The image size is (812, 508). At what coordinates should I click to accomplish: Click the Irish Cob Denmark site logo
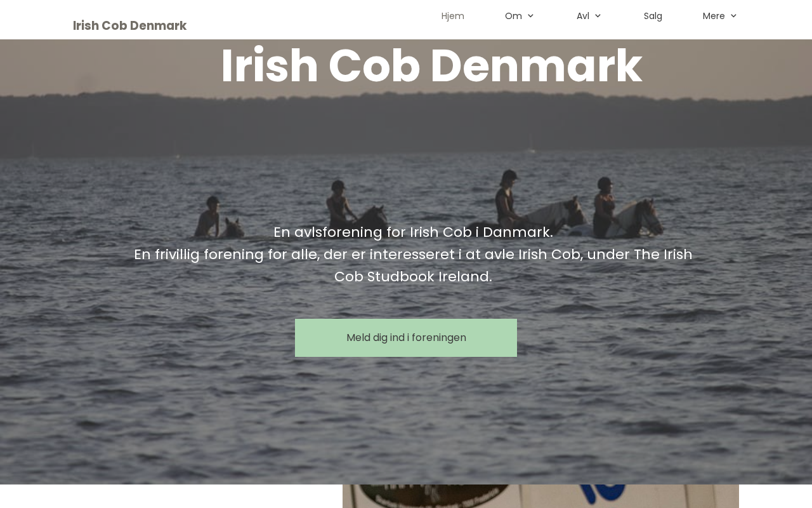click(x=129, y=25)
